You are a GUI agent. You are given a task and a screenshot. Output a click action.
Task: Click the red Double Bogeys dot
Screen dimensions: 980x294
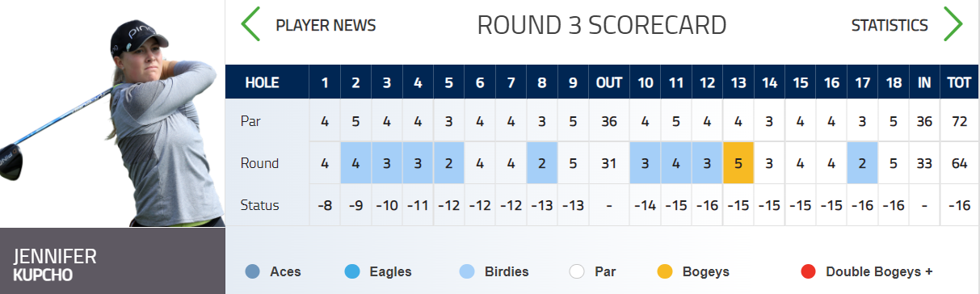point(808,271)
